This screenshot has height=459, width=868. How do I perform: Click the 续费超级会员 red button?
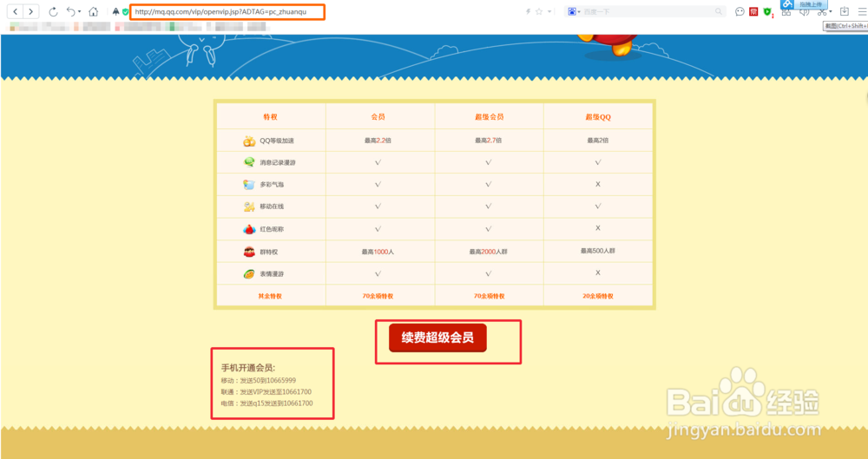click(437, 338)
